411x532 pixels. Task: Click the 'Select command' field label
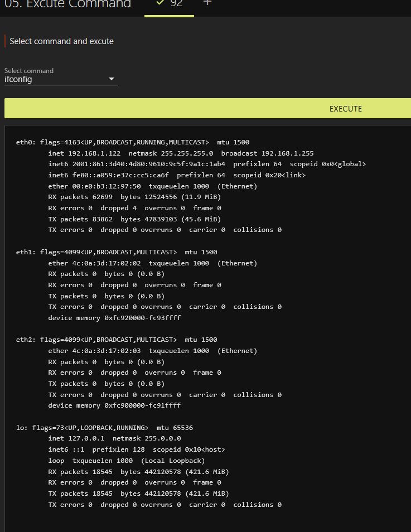[29, 71]
